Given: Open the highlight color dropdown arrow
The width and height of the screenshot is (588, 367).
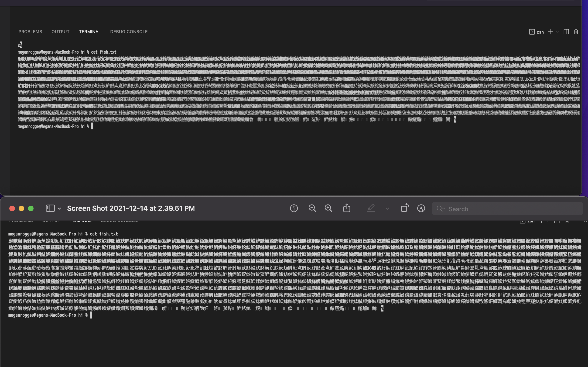Looking at the screenshot, I should [387, 208].
